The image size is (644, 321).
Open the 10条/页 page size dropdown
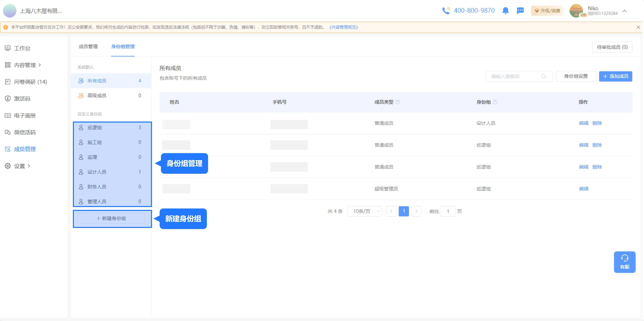click(364, 211)
